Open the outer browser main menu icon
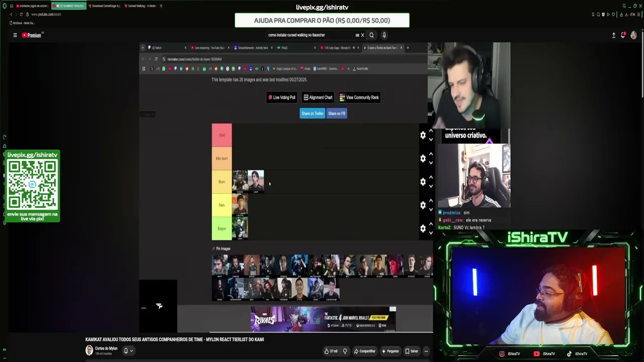This screenshot has width=644, height=362. click(x=638, y=14)
